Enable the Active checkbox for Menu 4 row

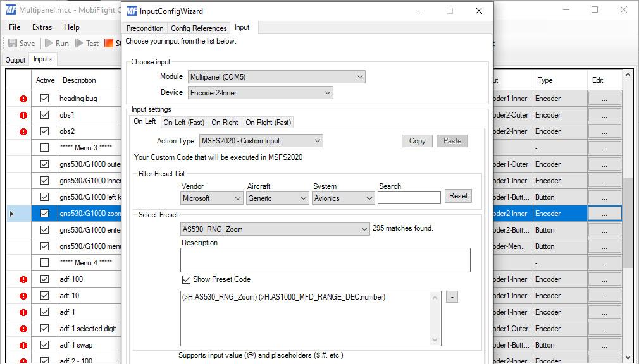click(x=44, y=262)
